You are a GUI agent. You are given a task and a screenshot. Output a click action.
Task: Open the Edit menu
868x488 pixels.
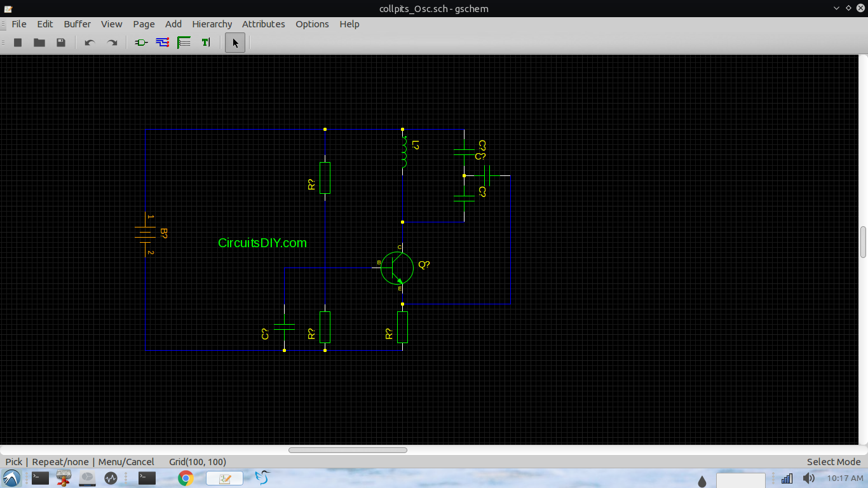pyautogui.click(x=45, y=24)
